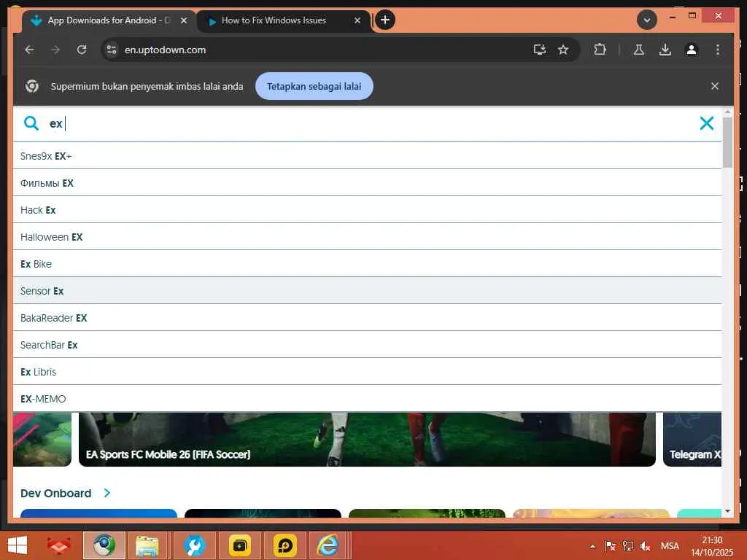Expand Dev Onboard with the chevron arrow
This screenshot has height=560, width=747.
[107, 493]
